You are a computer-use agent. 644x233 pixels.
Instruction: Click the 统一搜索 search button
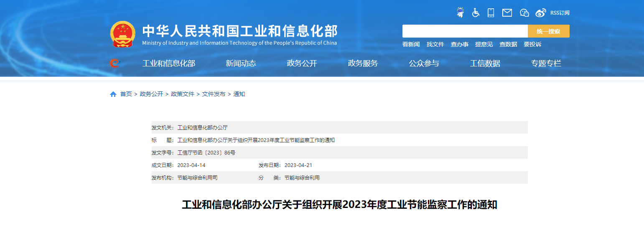click(548, 31)
